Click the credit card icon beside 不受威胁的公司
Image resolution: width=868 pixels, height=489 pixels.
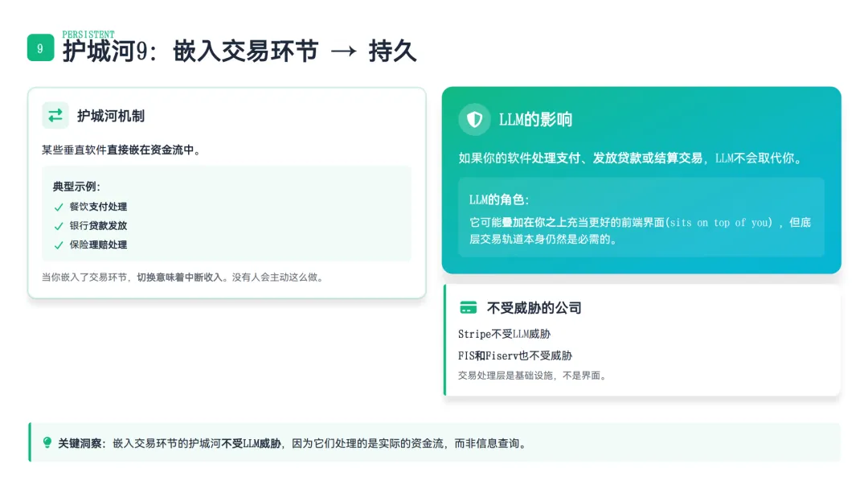469,307
